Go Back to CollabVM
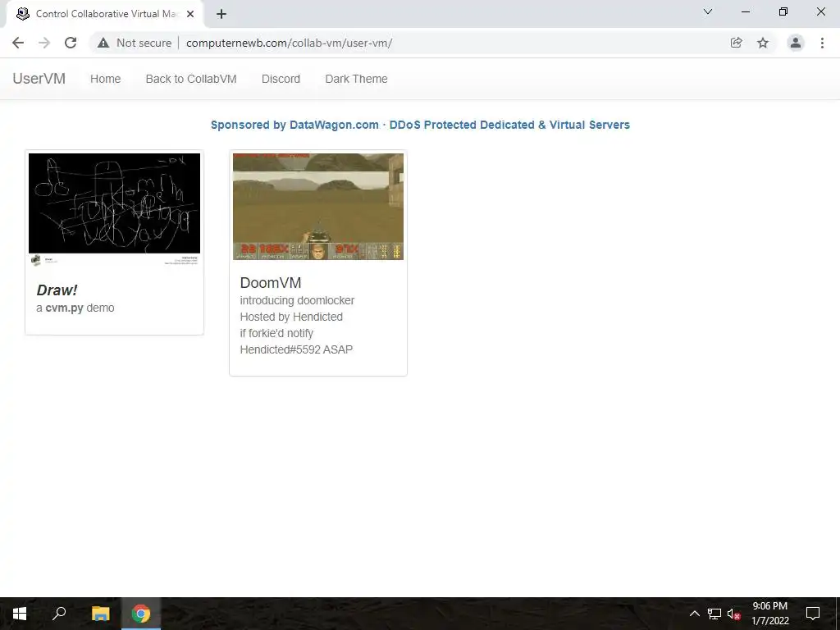The image size is (840, 630). pos(191,79)
